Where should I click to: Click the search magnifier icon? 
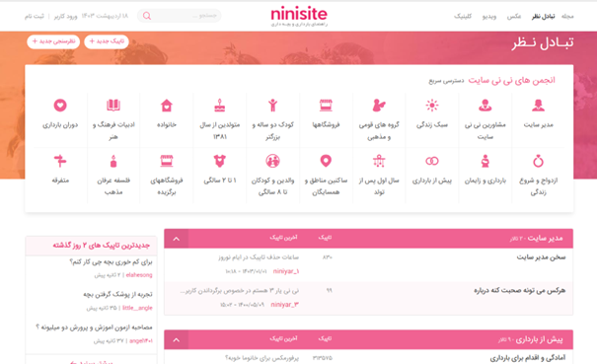pos(147,16)
